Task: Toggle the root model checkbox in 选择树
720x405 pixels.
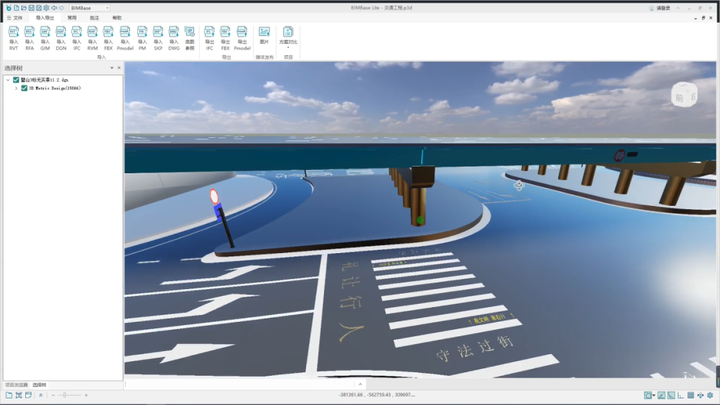Action: [16, 80]
